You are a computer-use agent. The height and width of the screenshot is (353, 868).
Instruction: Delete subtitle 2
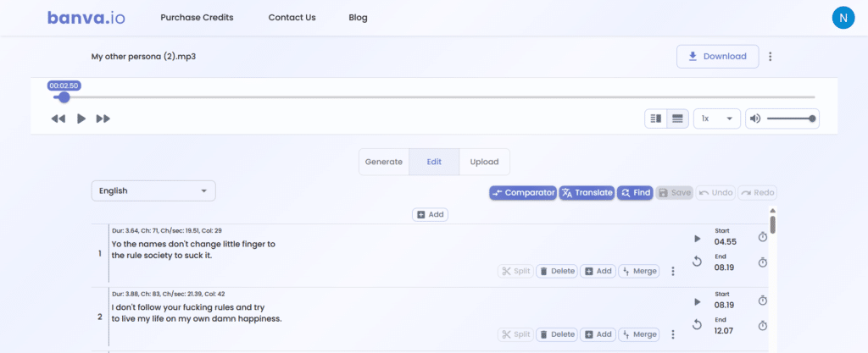[557, 334]
